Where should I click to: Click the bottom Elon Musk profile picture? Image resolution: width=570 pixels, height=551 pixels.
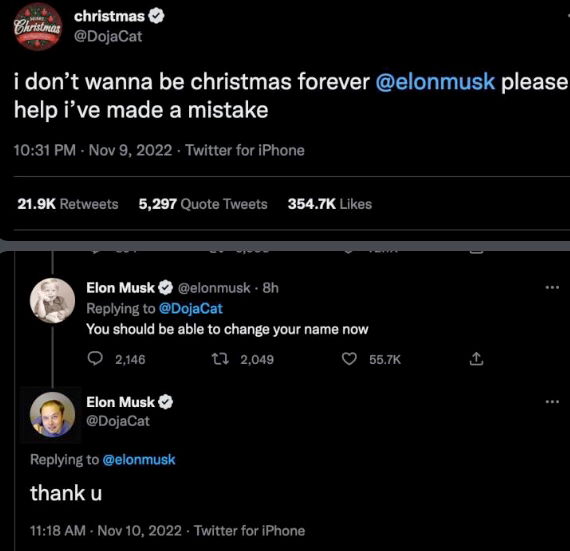[52, 414]
